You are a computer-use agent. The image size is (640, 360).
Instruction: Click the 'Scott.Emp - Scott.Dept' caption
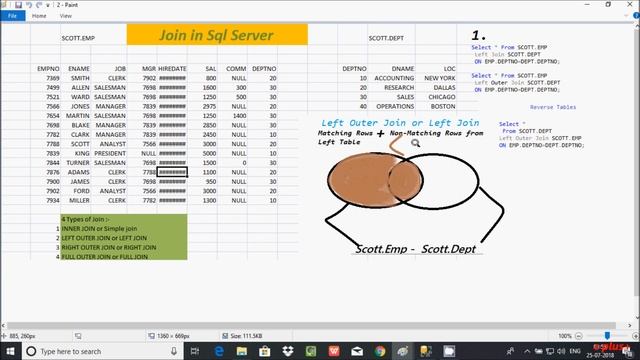click(416, 249)
